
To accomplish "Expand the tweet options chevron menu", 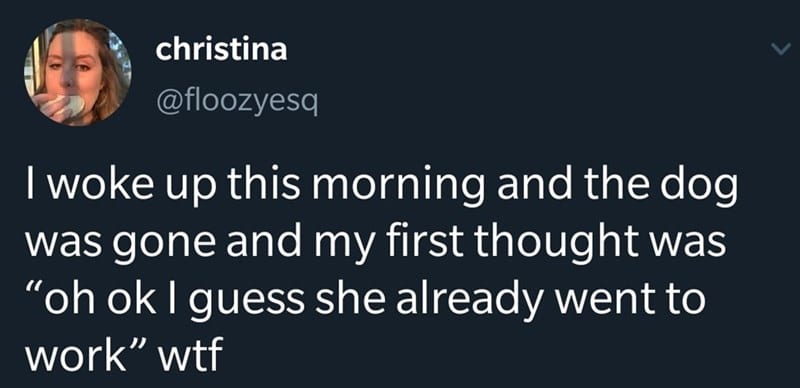I will click(x=781, y=49).
